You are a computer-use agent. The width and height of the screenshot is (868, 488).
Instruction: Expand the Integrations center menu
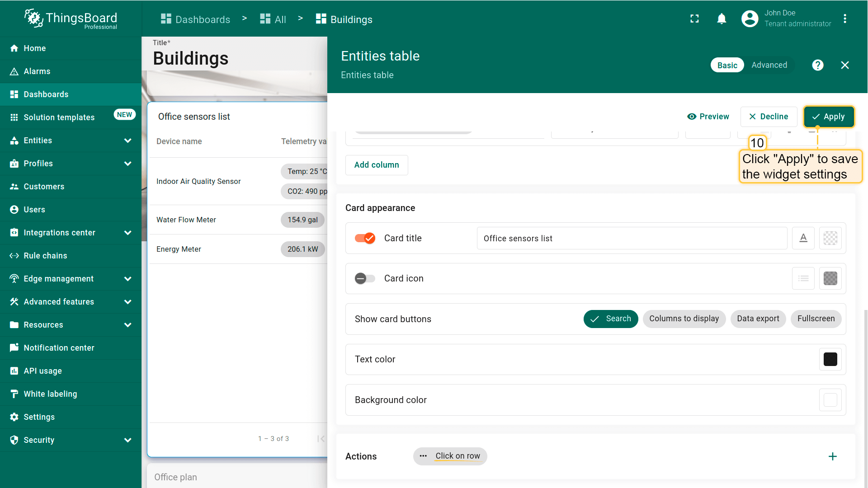[127, 233]
